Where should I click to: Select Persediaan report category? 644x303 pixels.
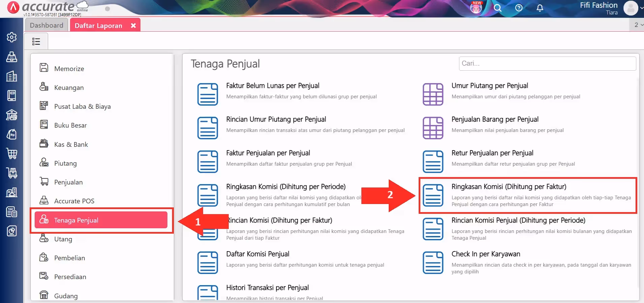(x=101, y=277)
